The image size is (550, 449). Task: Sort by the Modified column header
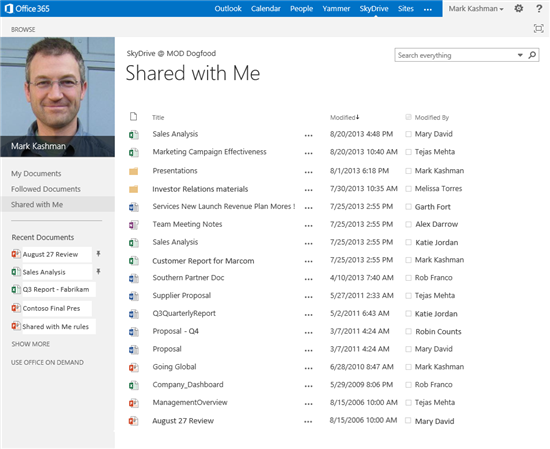pyautogui.click(x=344, y=118)
